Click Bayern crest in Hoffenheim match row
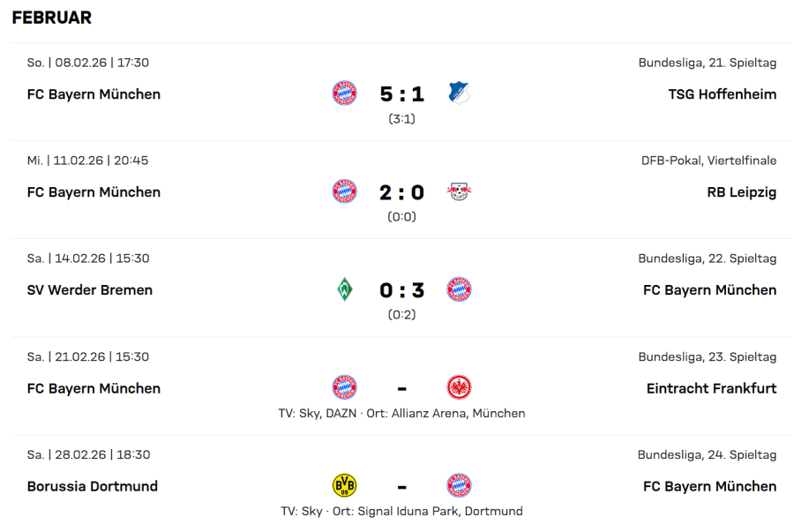 coord(345,94)
